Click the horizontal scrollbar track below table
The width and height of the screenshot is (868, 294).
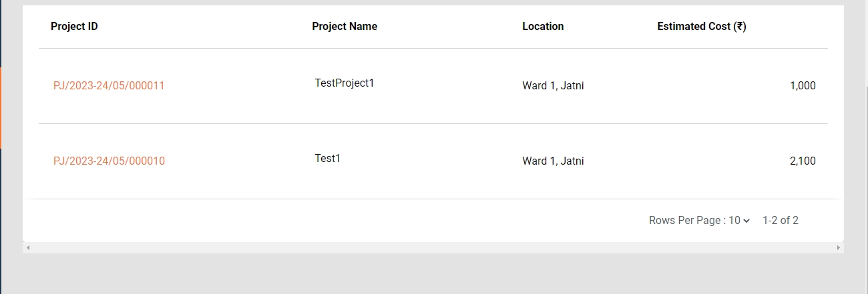(x=433, y=248)
